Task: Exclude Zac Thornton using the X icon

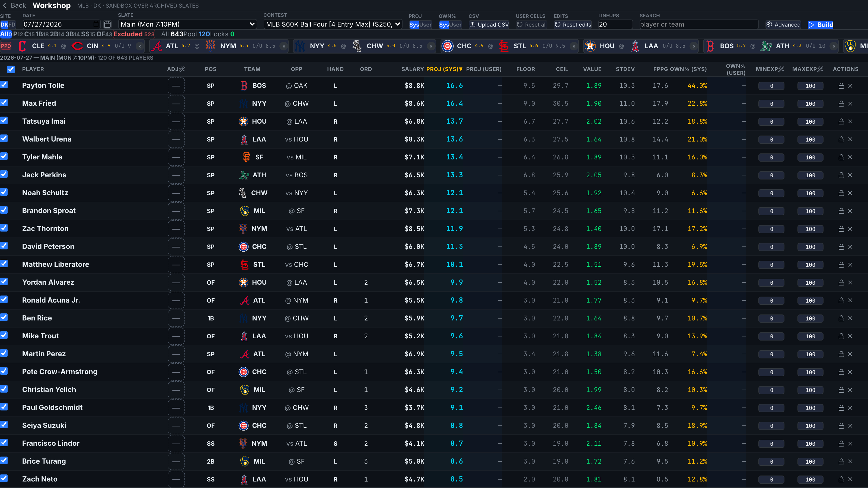Action: 850,229
